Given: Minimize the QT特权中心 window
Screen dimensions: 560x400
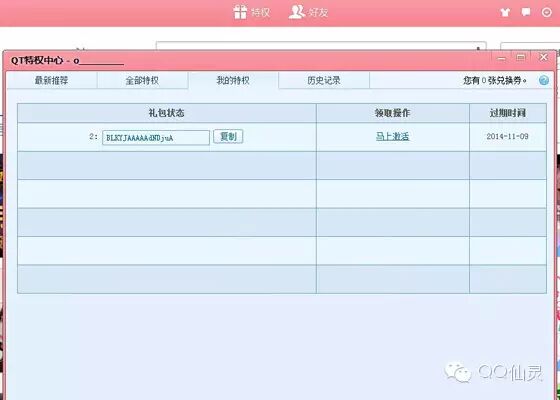Looking at the screenshot, I should (502, 58).
